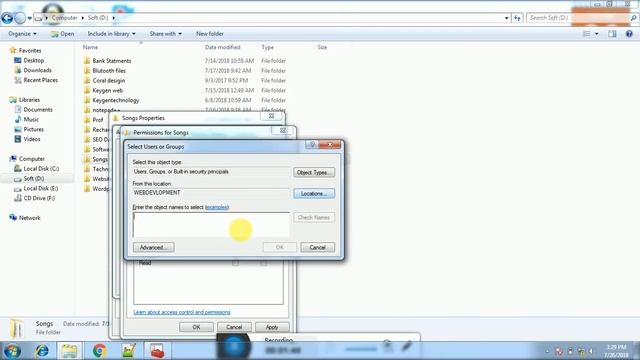Select the Keygen web folder
This screenshot has height=360, width=640.
click(x=107, y=90)
